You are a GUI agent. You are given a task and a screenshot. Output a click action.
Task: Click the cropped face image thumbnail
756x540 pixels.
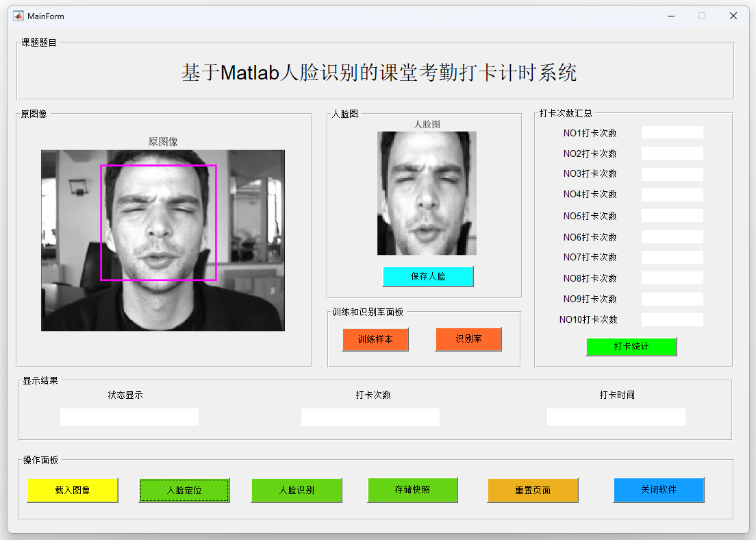coord(427,193)
